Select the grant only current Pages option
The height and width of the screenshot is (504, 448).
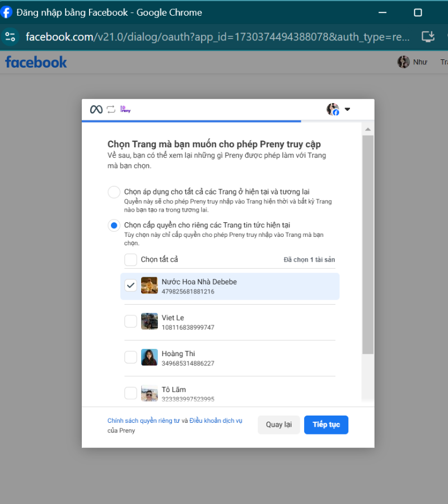[114, 226]
